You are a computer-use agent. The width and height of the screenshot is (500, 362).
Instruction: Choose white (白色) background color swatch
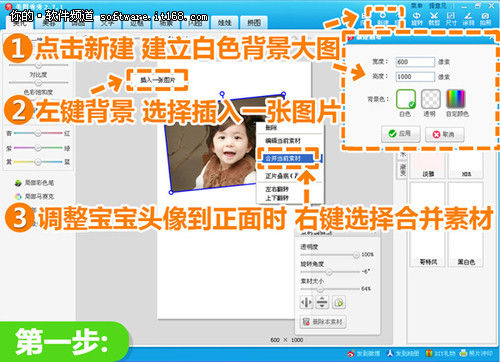coord(406,99)
